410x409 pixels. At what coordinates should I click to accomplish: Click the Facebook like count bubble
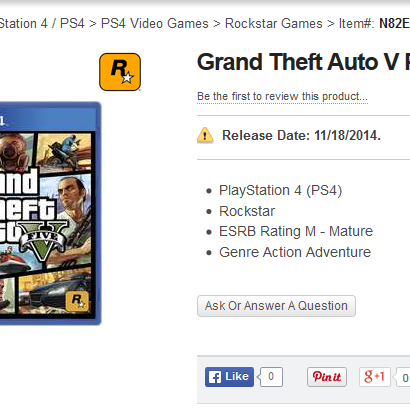point(271,377)
